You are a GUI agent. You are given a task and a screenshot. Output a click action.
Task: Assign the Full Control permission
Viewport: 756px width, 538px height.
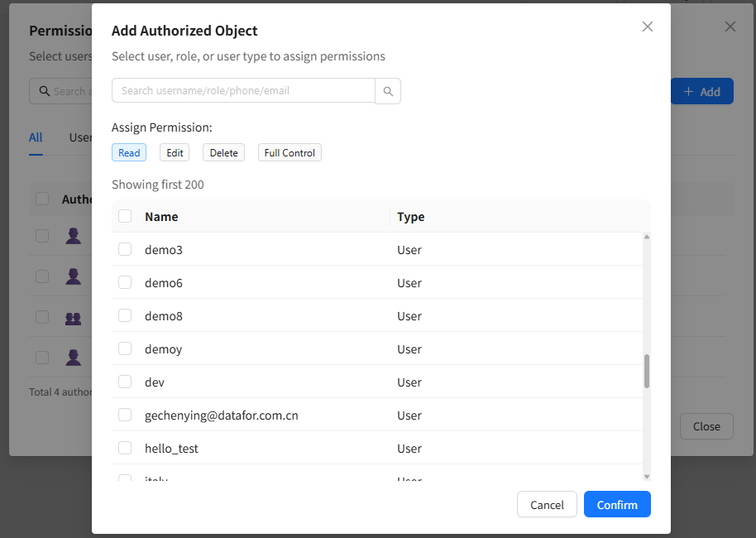(x=289, y=152)
